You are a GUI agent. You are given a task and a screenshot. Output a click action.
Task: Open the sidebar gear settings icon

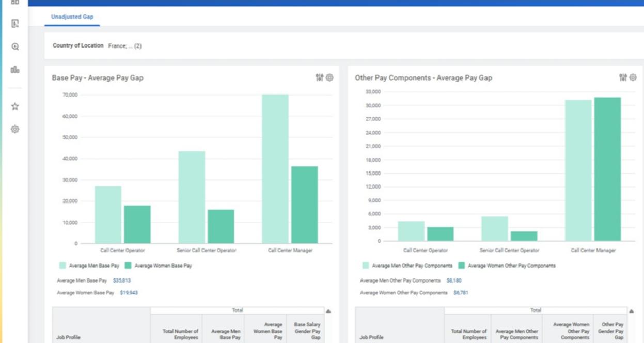pyautogui.click(x=15, y=129)
